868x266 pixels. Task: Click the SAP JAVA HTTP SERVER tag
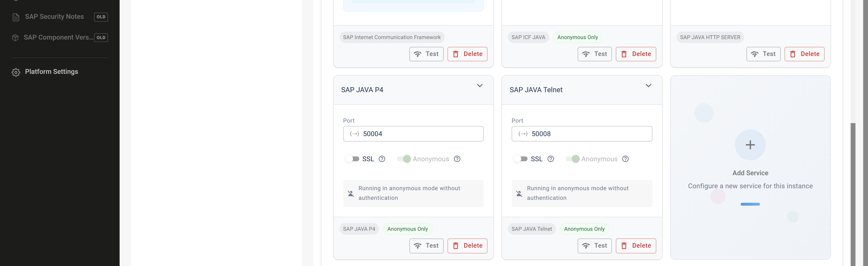pyautogui.click(x=710, y=37)
